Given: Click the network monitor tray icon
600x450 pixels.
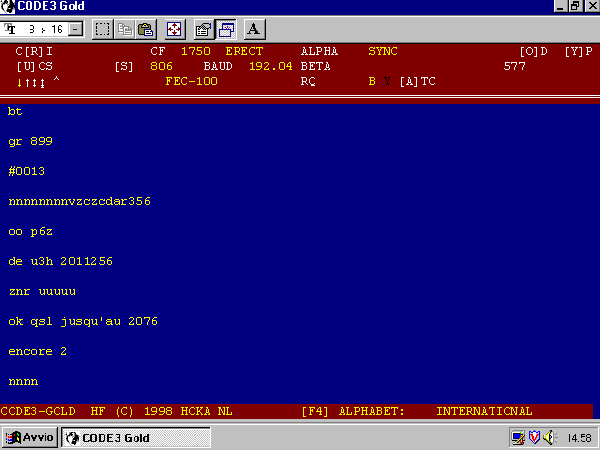Looking at the screenshot, I should [x=517, y=438].
